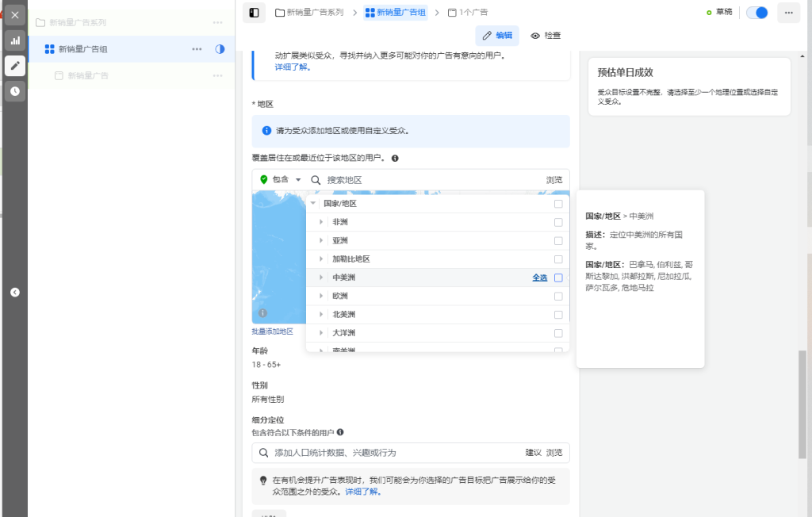Click the 添加人口统计数据、兴趣或行为 field

click(x=411, y=453)
